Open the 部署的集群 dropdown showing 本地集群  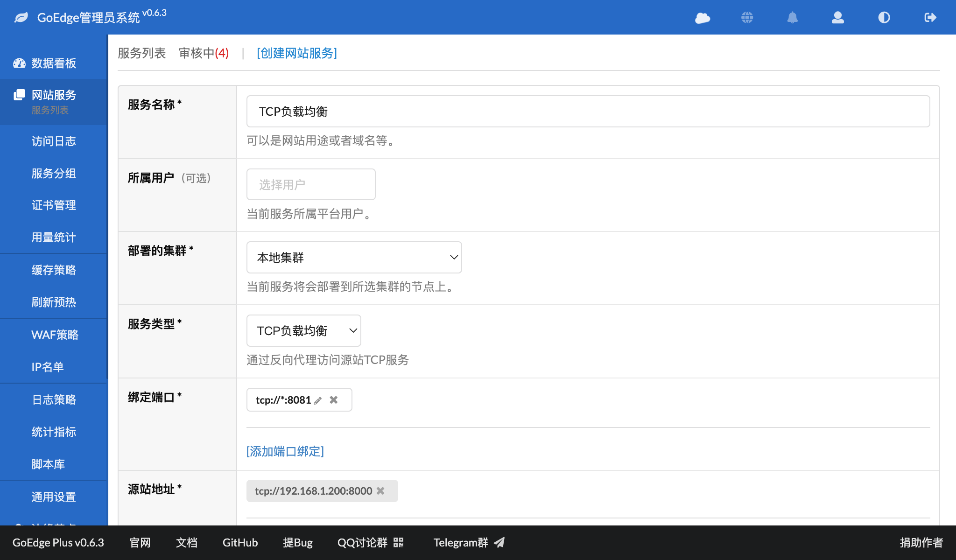354,257
